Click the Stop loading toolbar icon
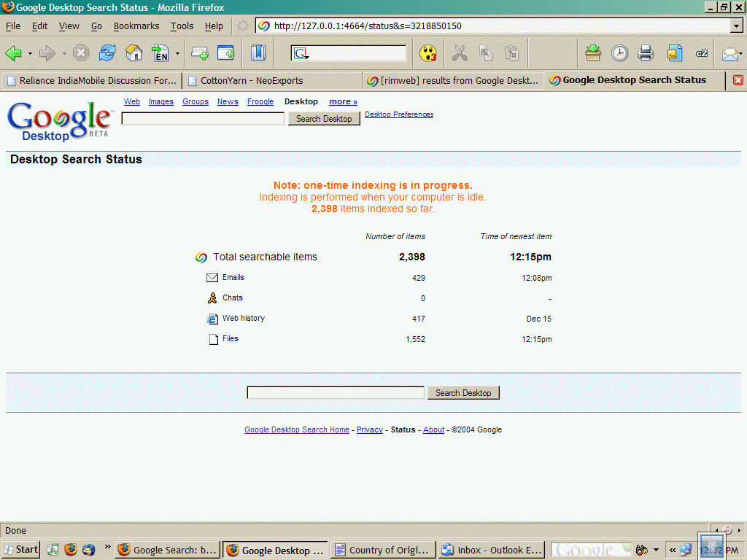747x560 pixels. (81, 52)
